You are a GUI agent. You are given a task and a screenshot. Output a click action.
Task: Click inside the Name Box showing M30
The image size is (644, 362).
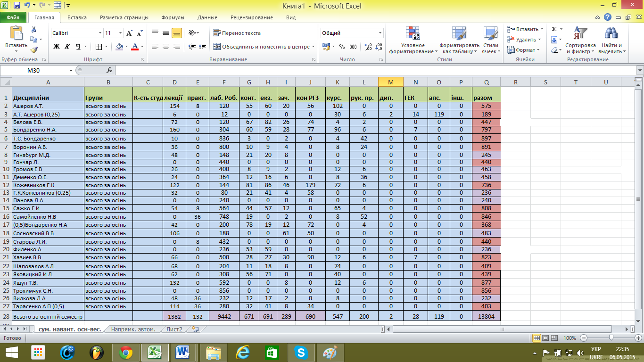38,70
